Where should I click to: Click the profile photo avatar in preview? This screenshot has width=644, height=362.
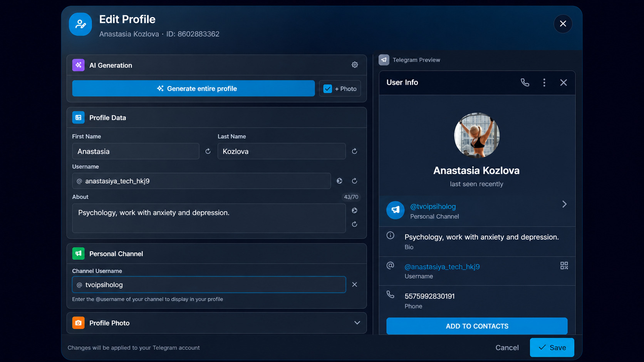477,135
